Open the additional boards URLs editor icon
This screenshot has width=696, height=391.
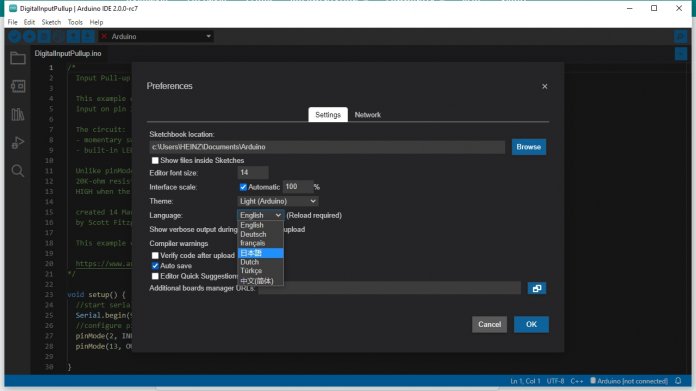[x=537, y=288]
